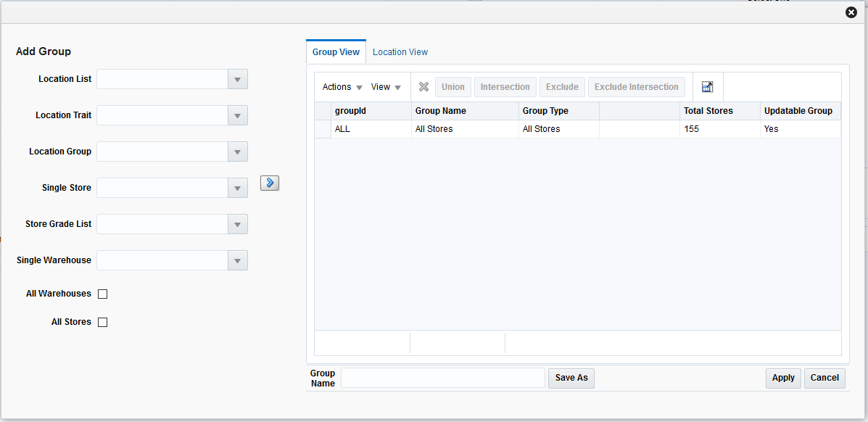Click the move-to-group arrow icon
The image size is (868, 422).
coord(270,183)
